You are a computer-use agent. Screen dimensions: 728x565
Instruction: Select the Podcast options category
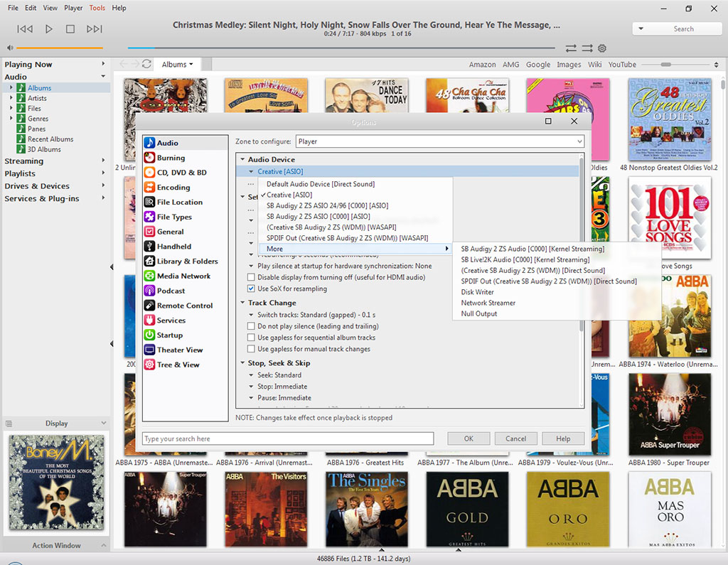(x=185, y=291)
